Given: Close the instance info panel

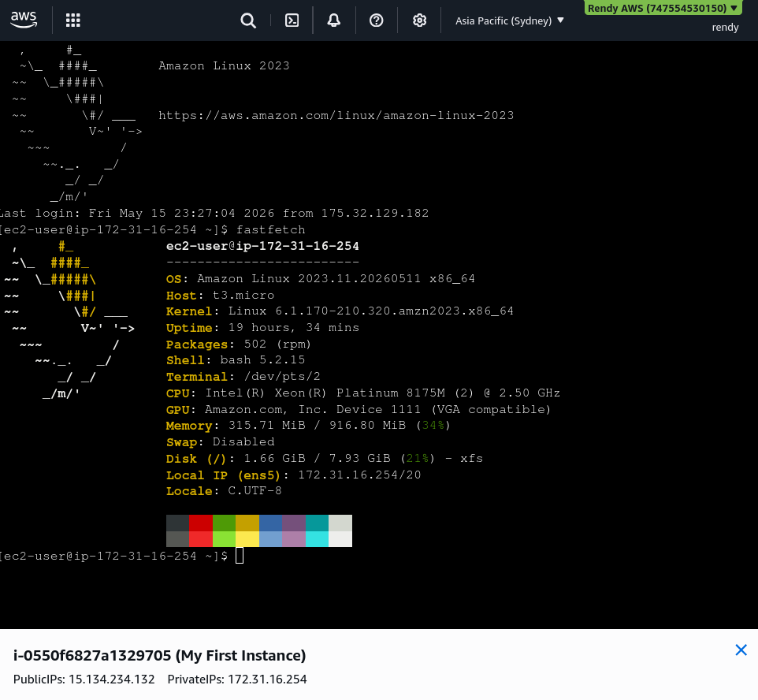Looking at the screenshot, I should click(741, 650).
